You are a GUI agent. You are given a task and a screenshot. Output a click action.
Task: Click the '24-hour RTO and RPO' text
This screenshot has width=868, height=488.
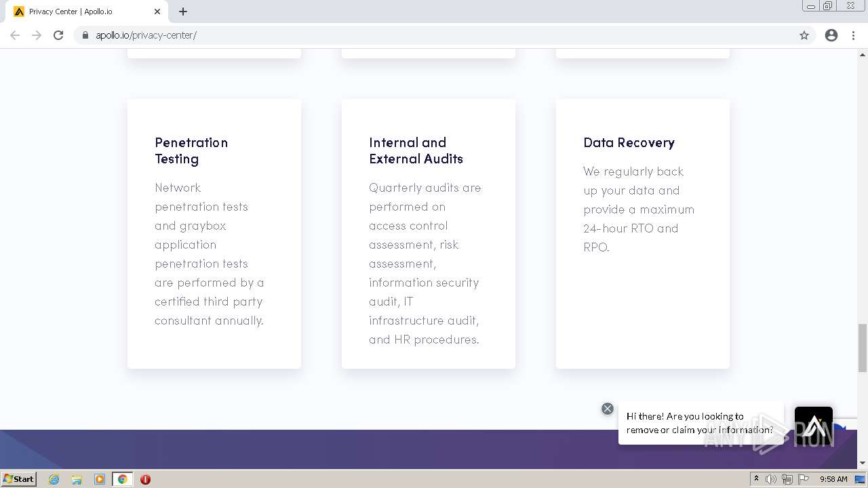tap(631, 238)
